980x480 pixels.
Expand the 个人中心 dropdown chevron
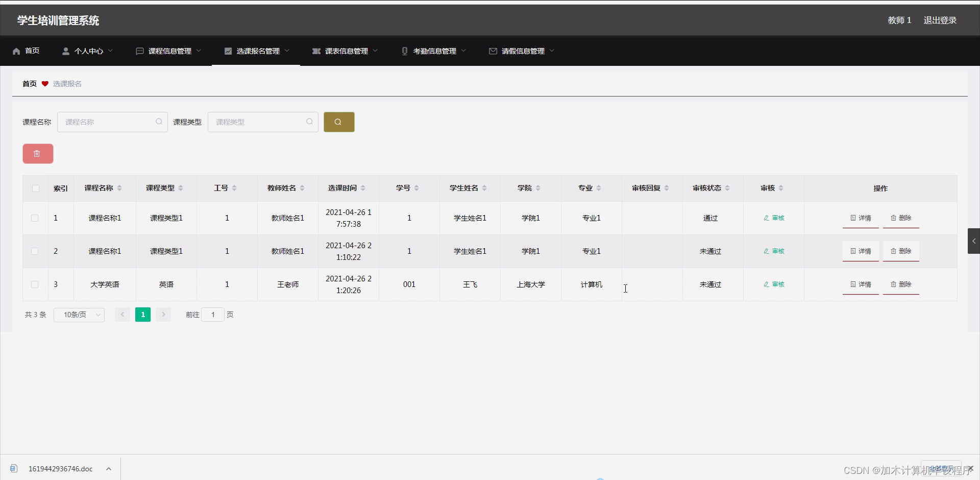click(111, 51)
